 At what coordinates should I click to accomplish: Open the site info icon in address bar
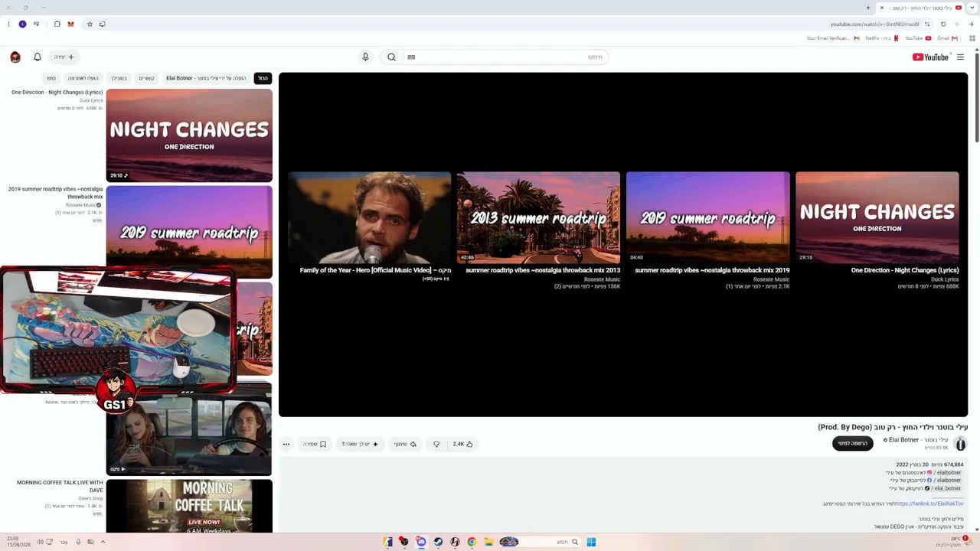(x=927, y=24)
